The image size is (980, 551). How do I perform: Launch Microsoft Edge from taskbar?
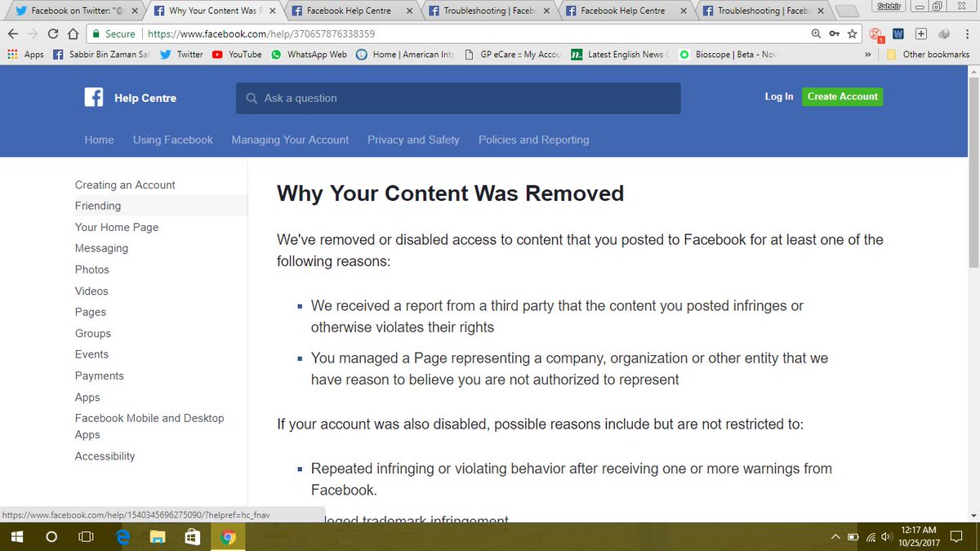tap(123, 537)
